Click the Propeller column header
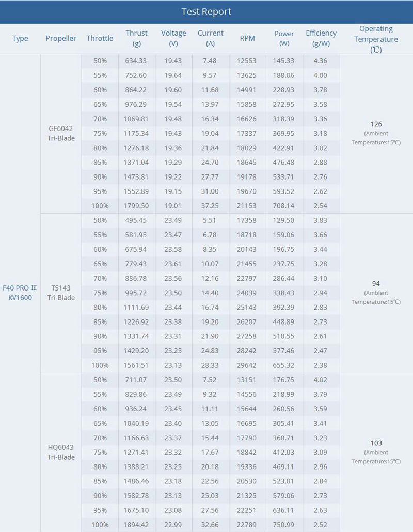 click(61, 38)
